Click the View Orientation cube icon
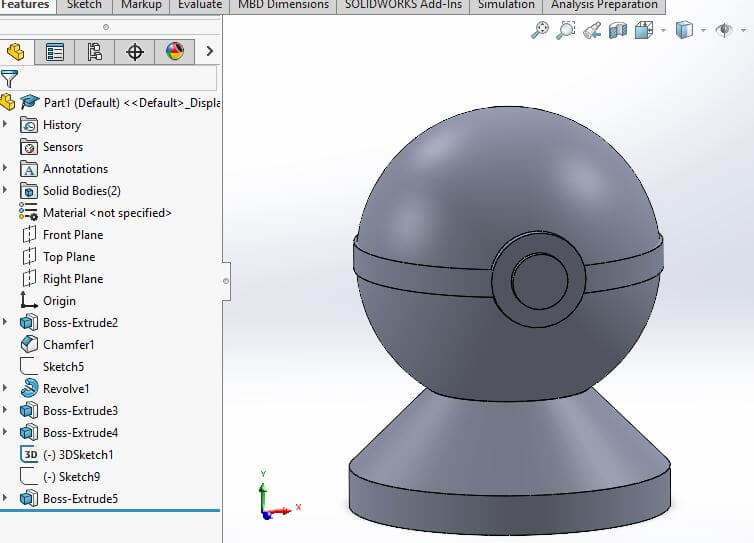Viewport: 754px width, 543px height. [x=643, y=30]
